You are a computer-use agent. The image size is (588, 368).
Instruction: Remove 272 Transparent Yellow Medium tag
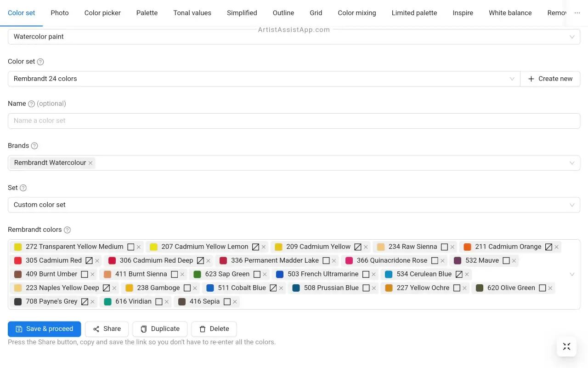[x=138, y=247]
